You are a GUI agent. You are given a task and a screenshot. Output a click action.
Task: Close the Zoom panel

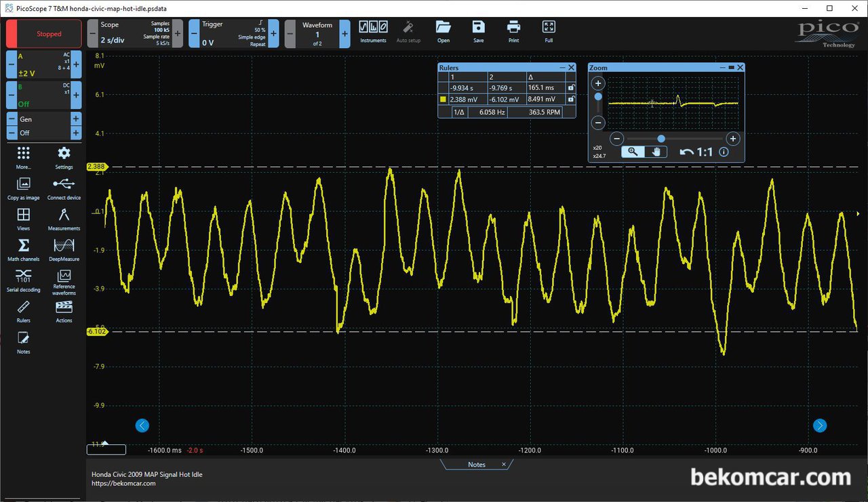(x=740, y=68)
